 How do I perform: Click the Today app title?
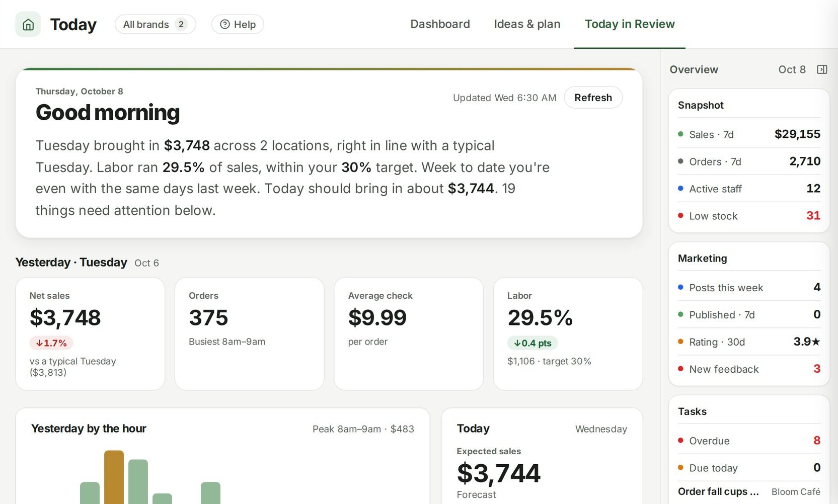point(73,25)
